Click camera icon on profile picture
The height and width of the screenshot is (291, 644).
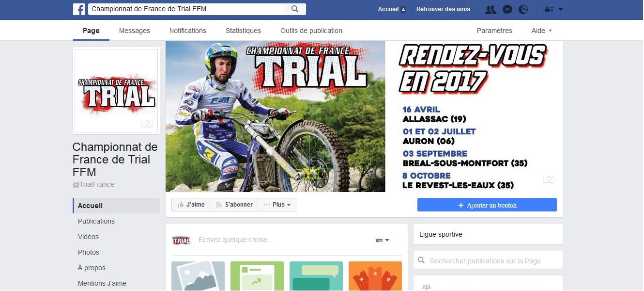point(147,123)
